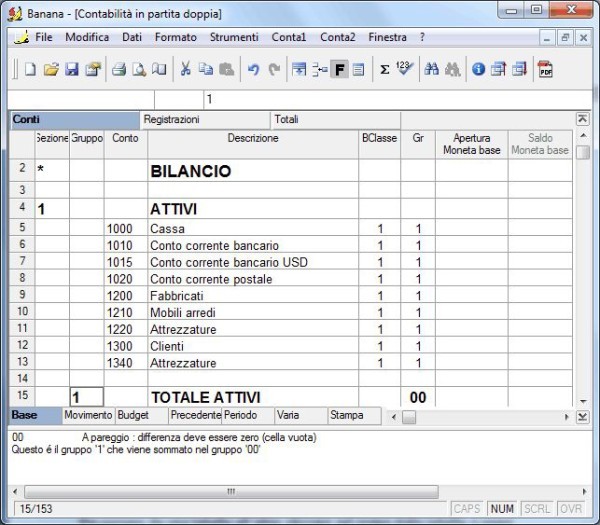
Task: Toggle the bold F format button
Action: click(x=339, y=70)
